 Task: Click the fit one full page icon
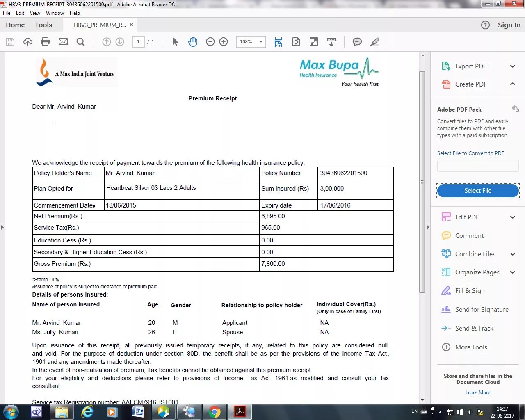point(296,42)
